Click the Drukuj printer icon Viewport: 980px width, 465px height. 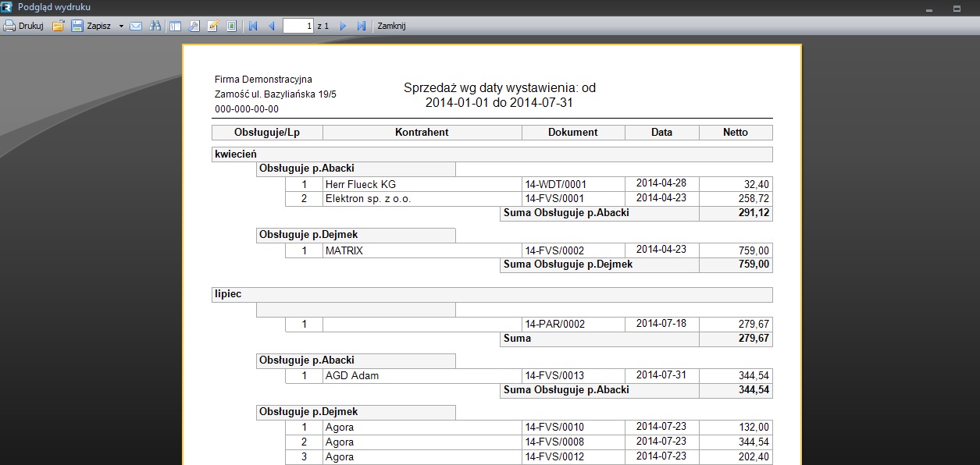point(9,26)
